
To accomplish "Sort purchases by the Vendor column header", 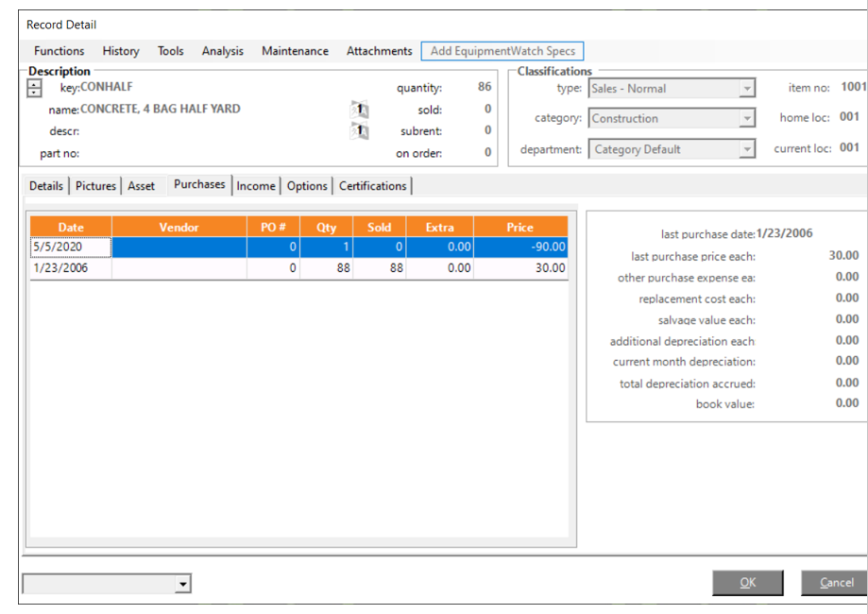I will tap(179, 227).
